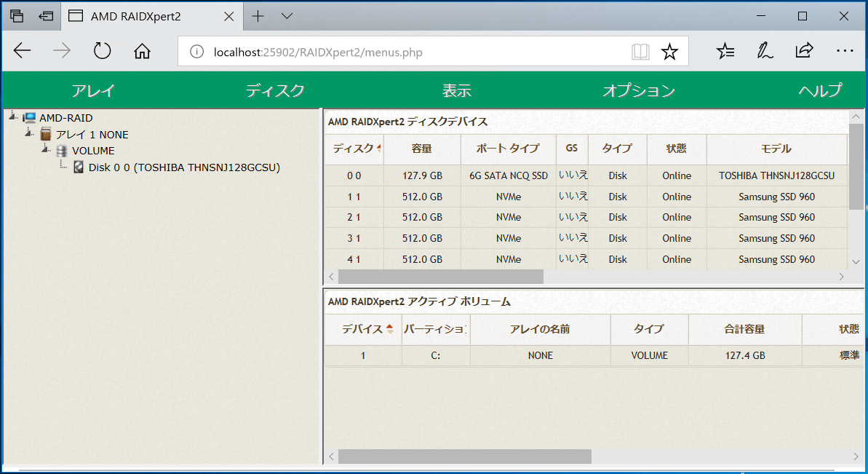Select disk row 4 1 cell
Viewport: 868px width, 474px height.
(x=354, y=259)
